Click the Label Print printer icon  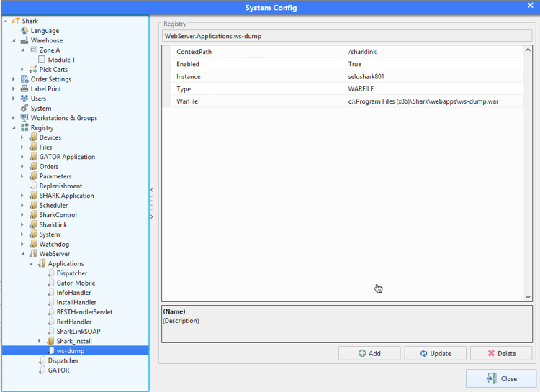coord(24,88)
